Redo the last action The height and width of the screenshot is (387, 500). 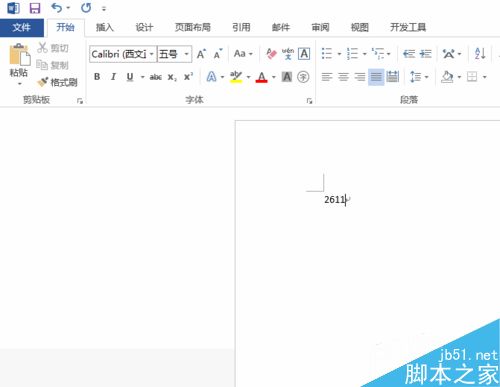(86, 8)
